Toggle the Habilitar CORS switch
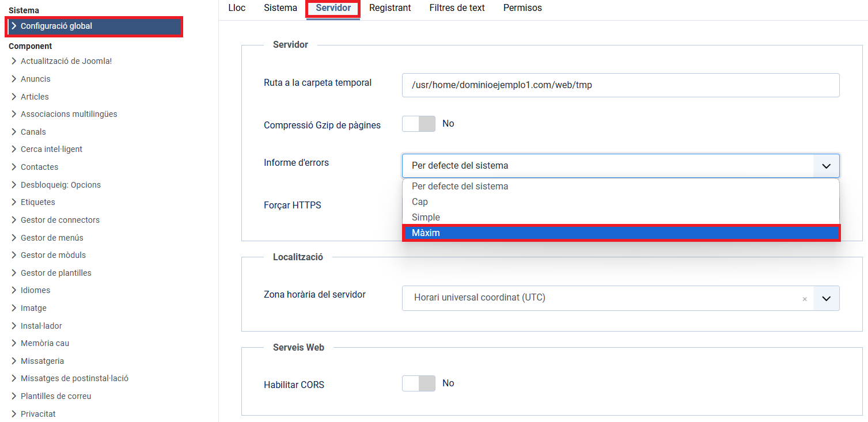868x422 pixels. pos(419,383)
